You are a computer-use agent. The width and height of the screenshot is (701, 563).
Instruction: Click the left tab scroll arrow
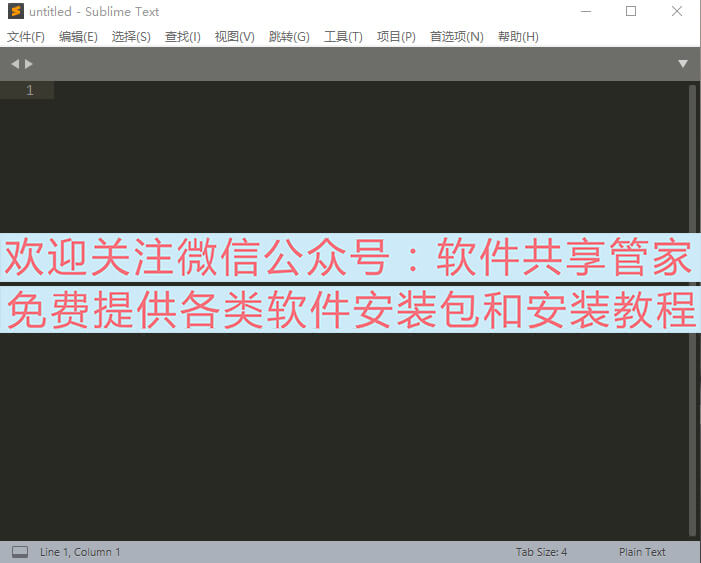coord(15,64)
